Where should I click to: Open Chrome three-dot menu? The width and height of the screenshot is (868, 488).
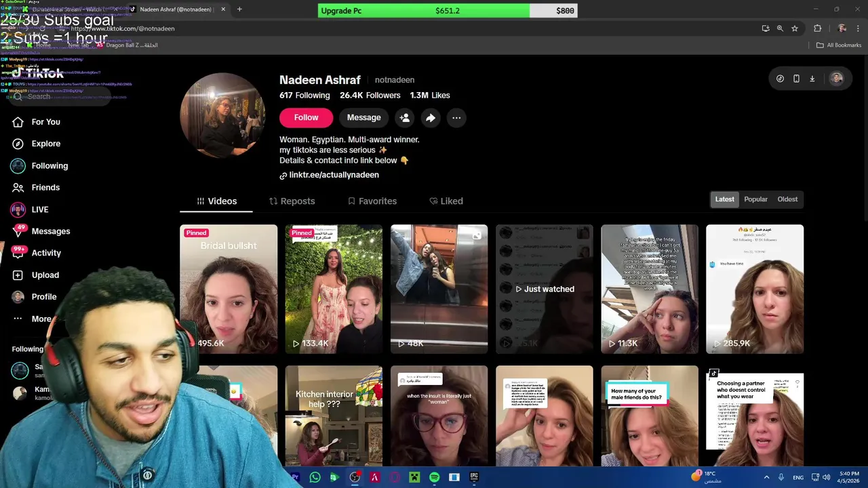coord(859,28)
